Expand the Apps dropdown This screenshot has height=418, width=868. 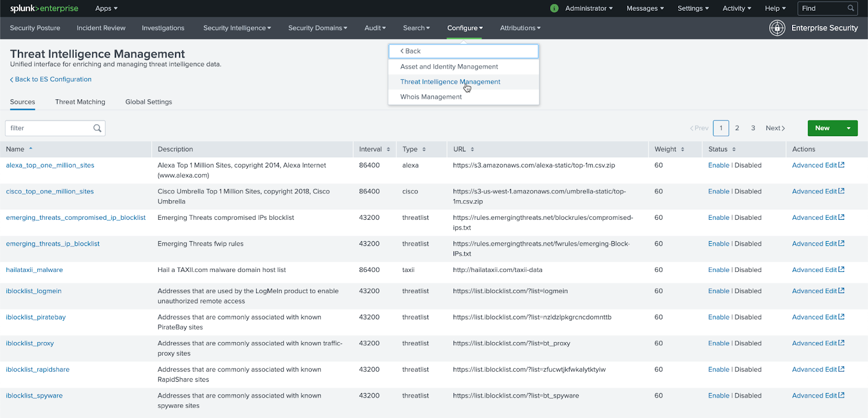click(106, 8)
